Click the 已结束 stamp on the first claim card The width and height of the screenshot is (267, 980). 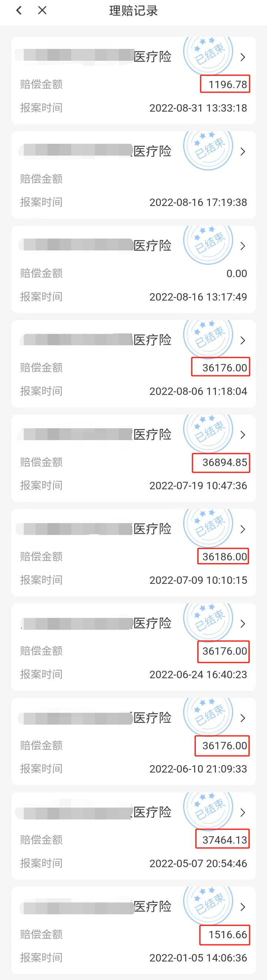click(x=208, y=53)
